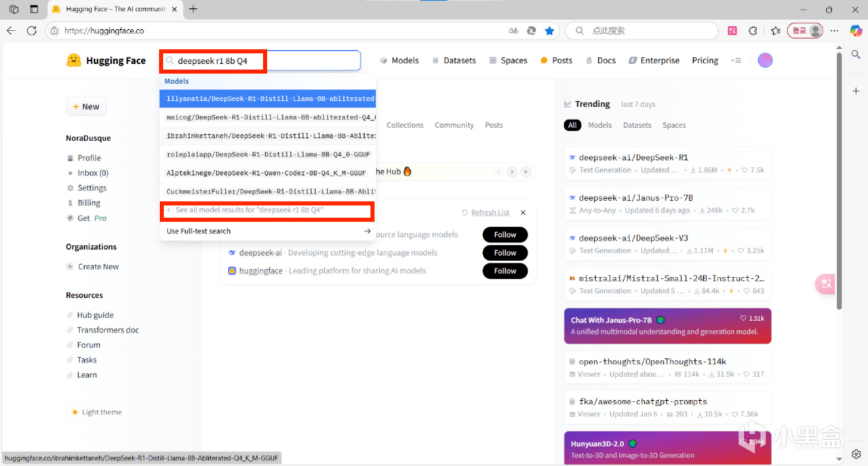Open Profile in the sidebar
The height and width of the screenshot is (466, 868).
tap(84, 158)
